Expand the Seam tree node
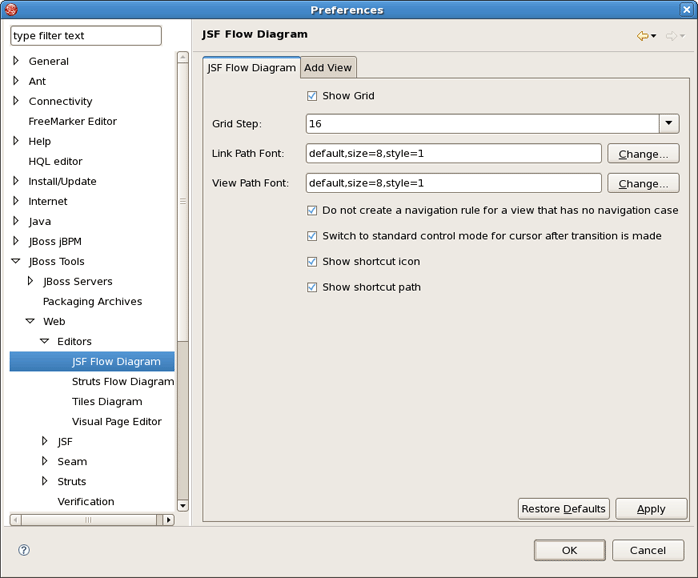The height and width of the screenshot is (578, 698). (45, 461)
